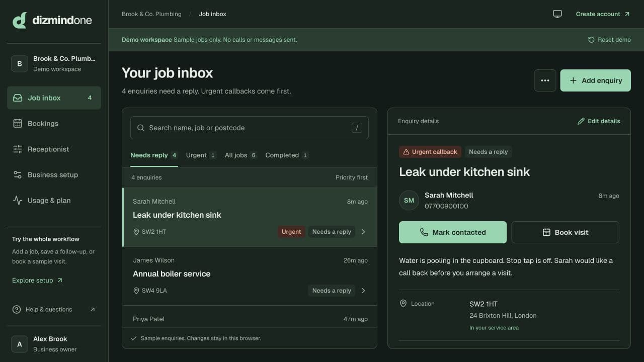Click the phone number 07700900100
Viewport: 644px width, 362px height.
pyautogui.click(x=446, y=206)
